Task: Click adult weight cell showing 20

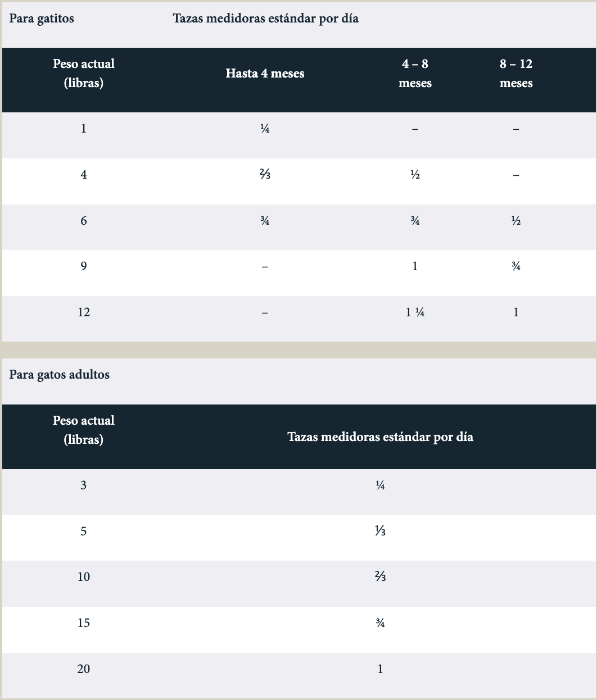Action: (x=84, y=669)
